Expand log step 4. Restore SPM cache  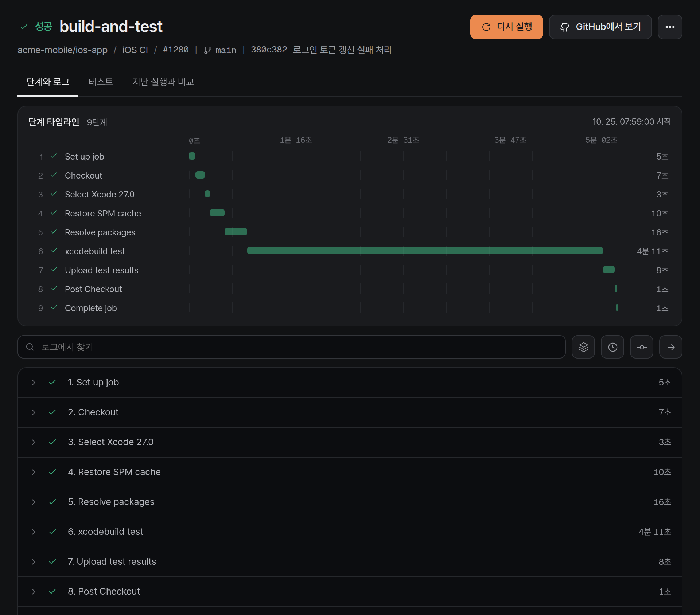(350, 472)
